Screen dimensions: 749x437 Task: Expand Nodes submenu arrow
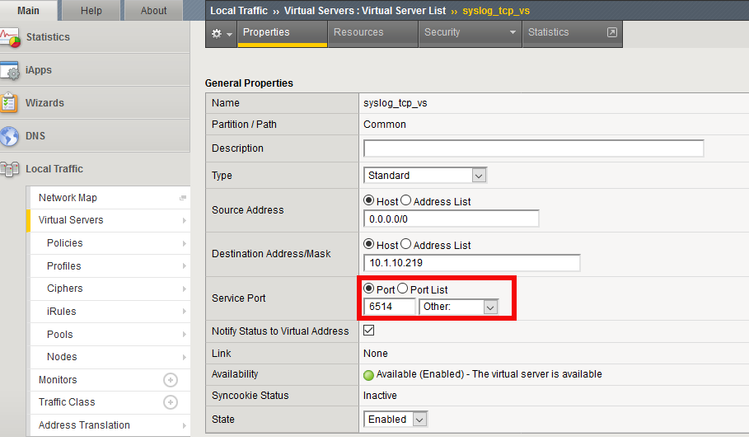click(184, 357)
